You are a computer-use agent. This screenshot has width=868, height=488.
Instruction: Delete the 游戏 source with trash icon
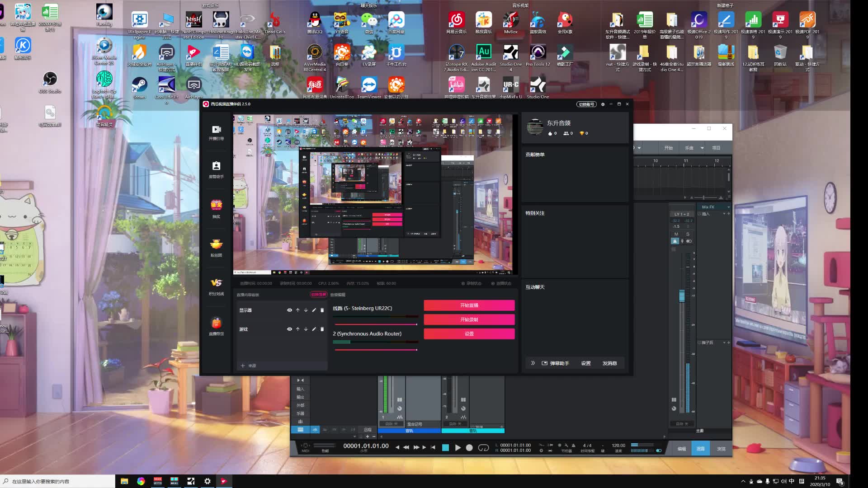point(322,329)
